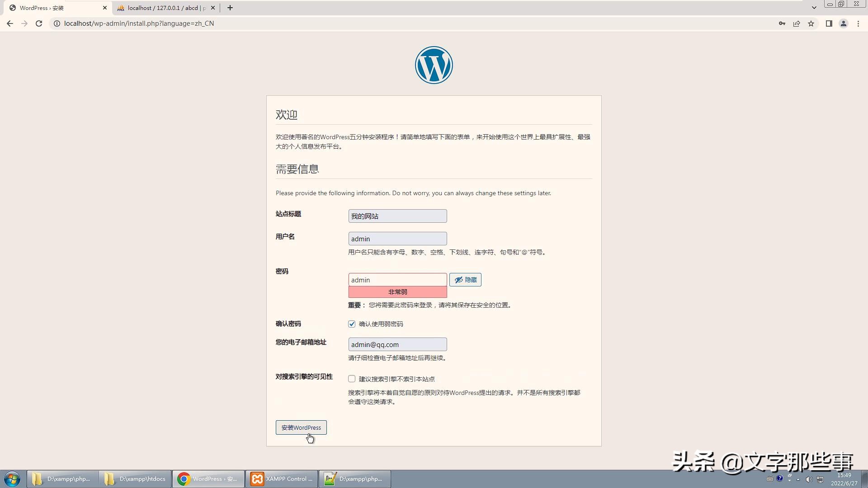Click the keyboard tray icon

[x=770, y=479]
